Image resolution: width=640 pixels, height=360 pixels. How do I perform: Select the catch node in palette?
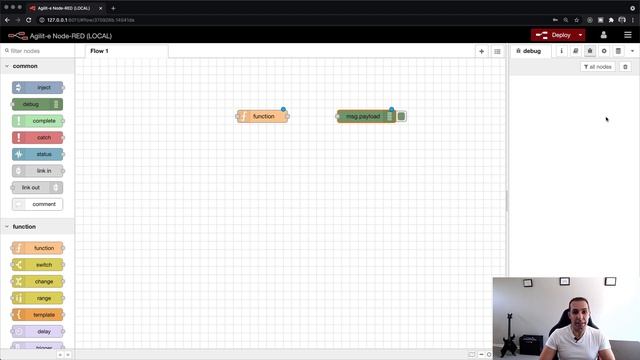(x=38, y=138)
